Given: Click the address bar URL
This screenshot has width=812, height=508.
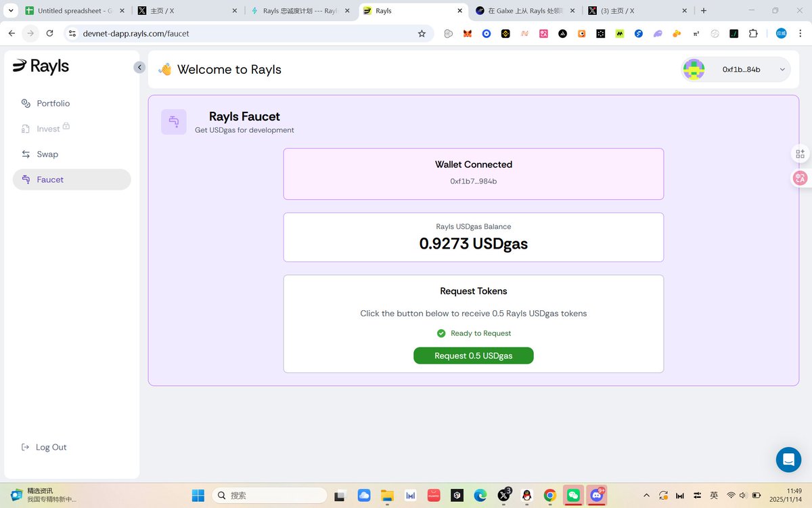Looking at the screenshot, I should pos(136,33).
